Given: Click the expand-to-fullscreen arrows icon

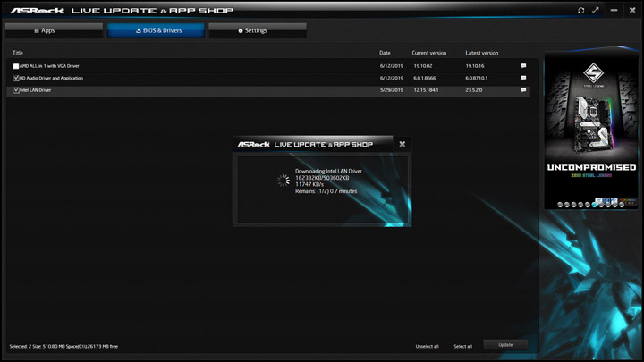Looking at the screenshot, I should coord(596,10).
